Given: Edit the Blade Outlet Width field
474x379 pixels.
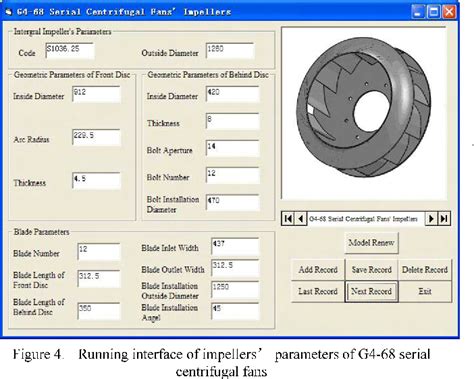Looking at the screenshot, I should point(235,268).
